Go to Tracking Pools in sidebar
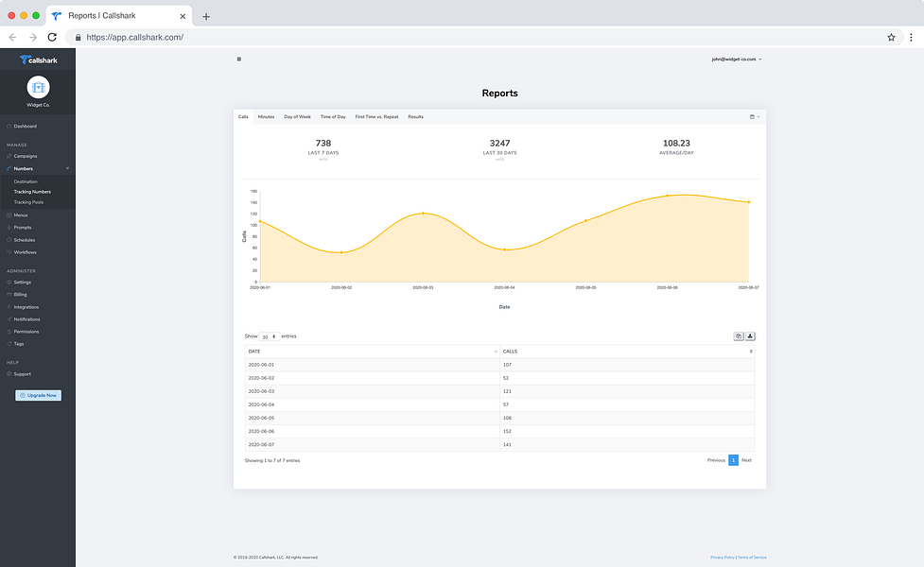This screenshot has height=567, width=924. pos(28,202)
